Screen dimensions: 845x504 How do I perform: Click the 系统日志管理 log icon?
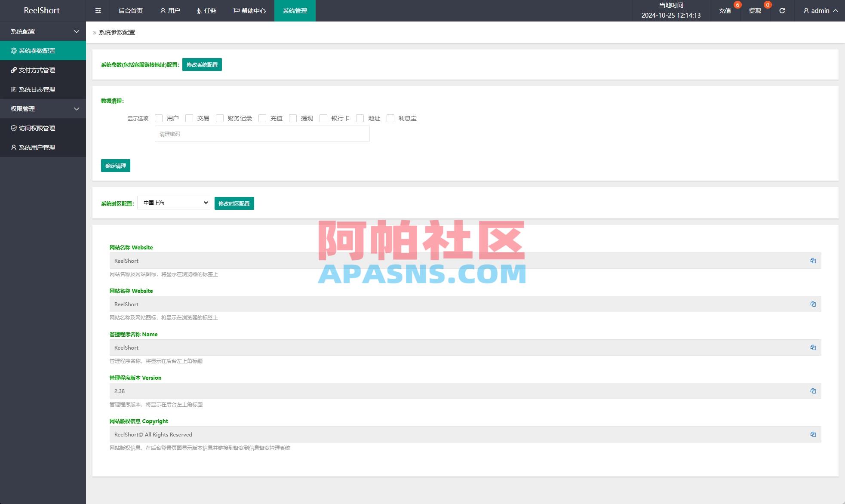pos(13,89)
